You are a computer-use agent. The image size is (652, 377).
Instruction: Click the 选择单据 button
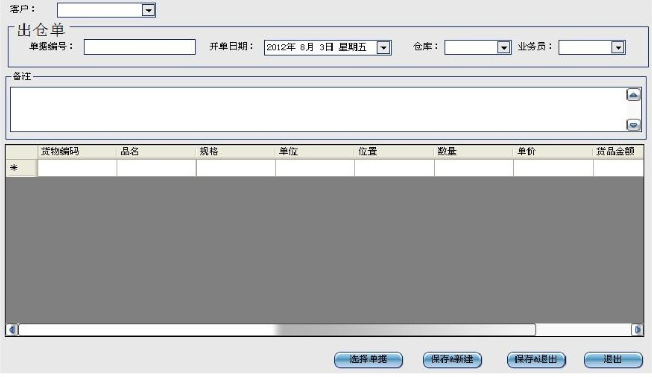[x=368, y=360]
